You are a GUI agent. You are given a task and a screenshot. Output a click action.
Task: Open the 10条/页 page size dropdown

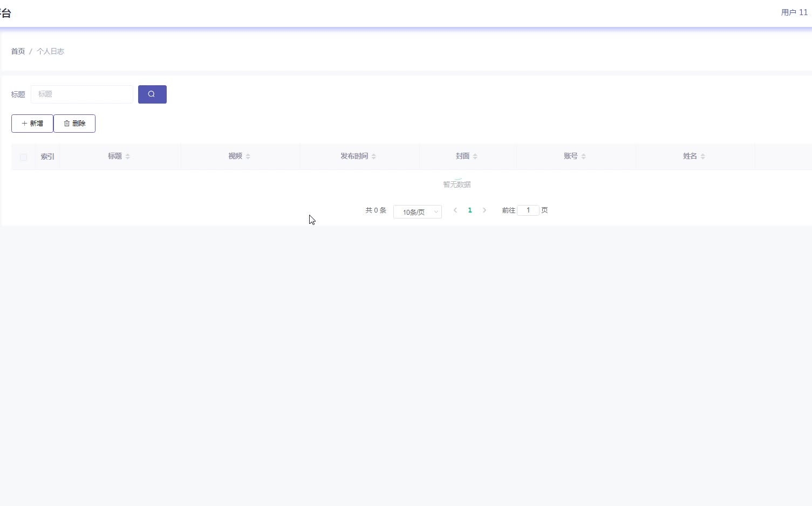[418, 212]
